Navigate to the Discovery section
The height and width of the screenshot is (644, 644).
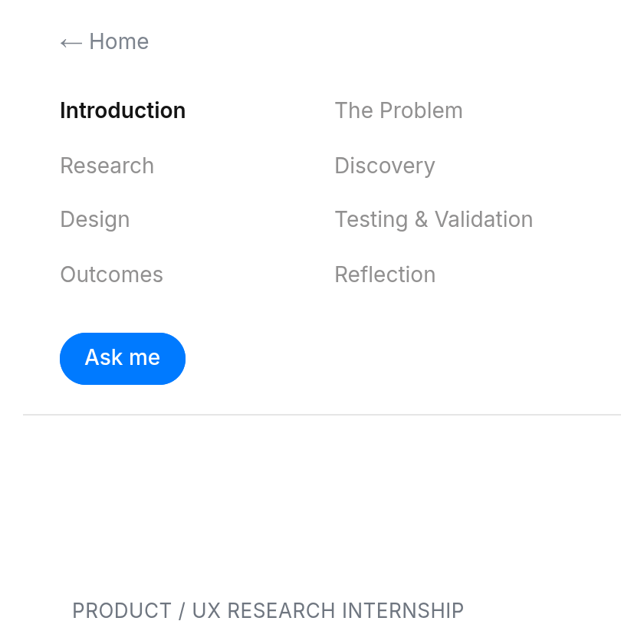coord(385,166)
